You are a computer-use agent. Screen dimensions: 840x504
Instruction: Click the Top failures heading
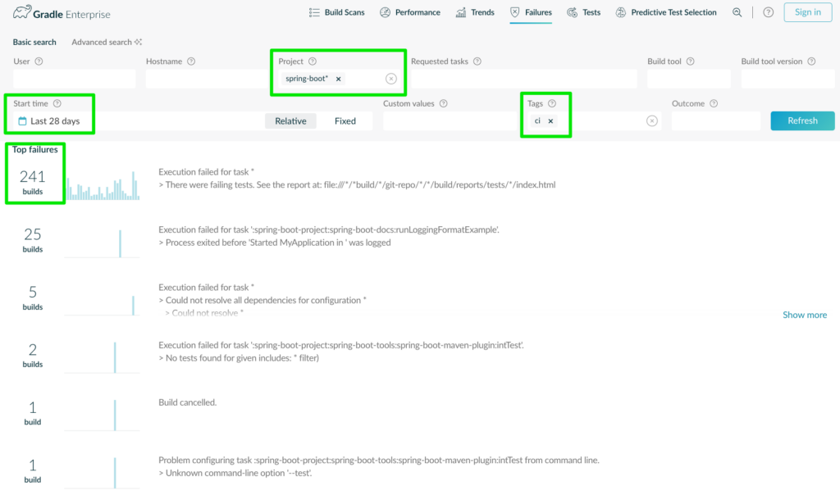click(x=34, y=150)
